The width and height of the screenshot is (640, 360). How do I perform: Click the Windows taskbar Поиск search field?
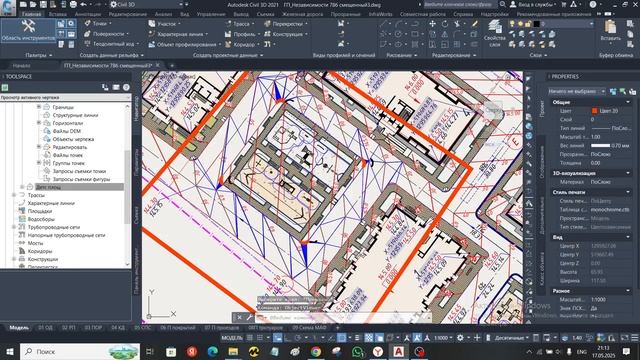(80, 351)
